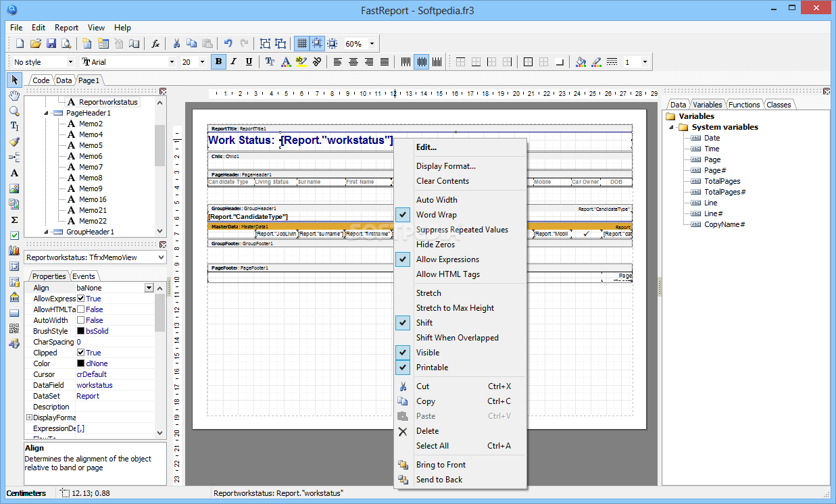This screenshot has width=836, height=504.
Task: Insert a Chart object from the left toolbar
Action: [14, 251]
